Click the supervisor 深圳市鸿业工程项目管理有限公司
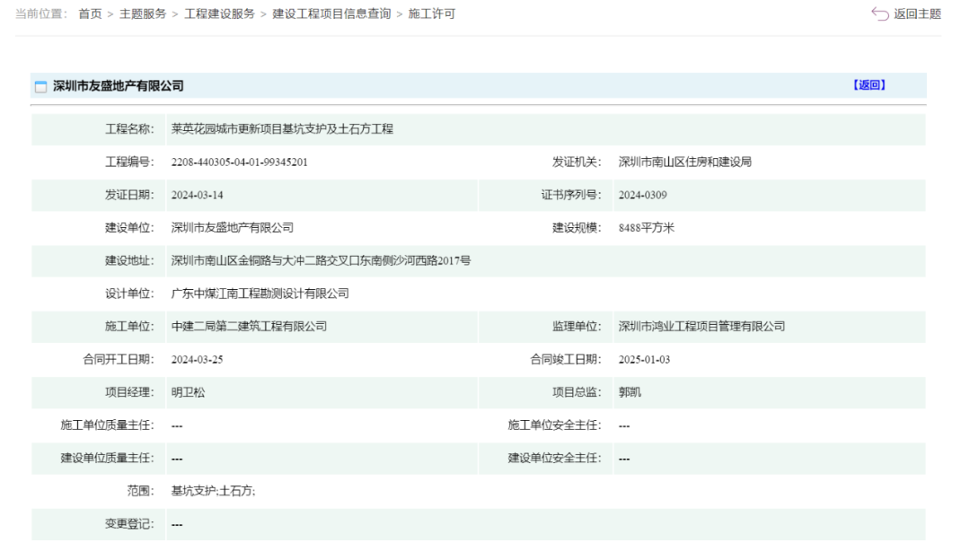Viewport: 970px width, 560px height. (x=701, y=327)
